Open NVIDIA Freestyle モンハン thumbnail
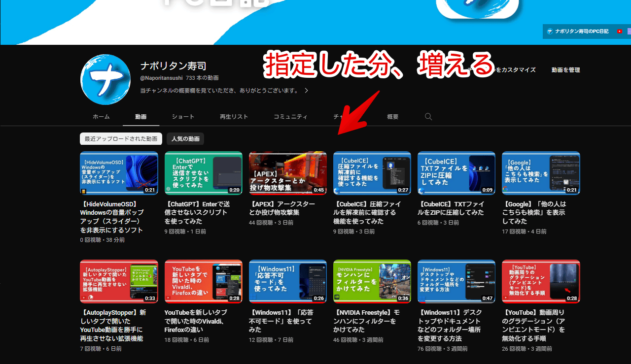 372,281
